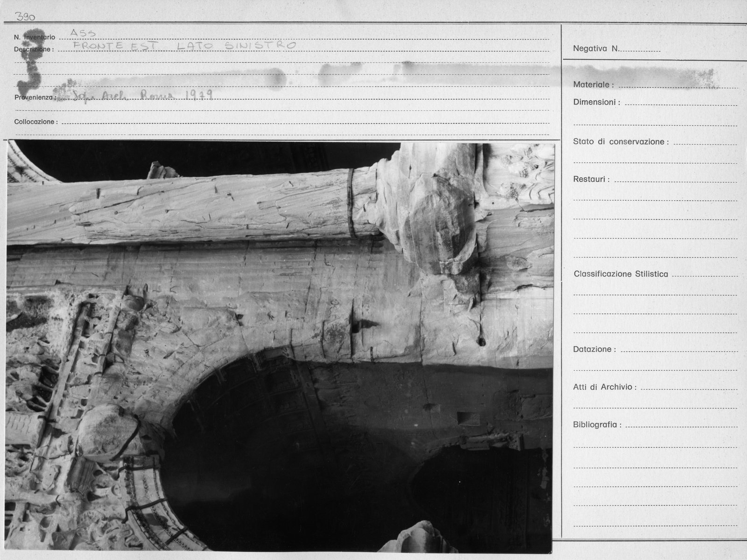Click the N. Inventario field label
The image size is (747, 560).
pyautogui.click(x=35, y=37)
